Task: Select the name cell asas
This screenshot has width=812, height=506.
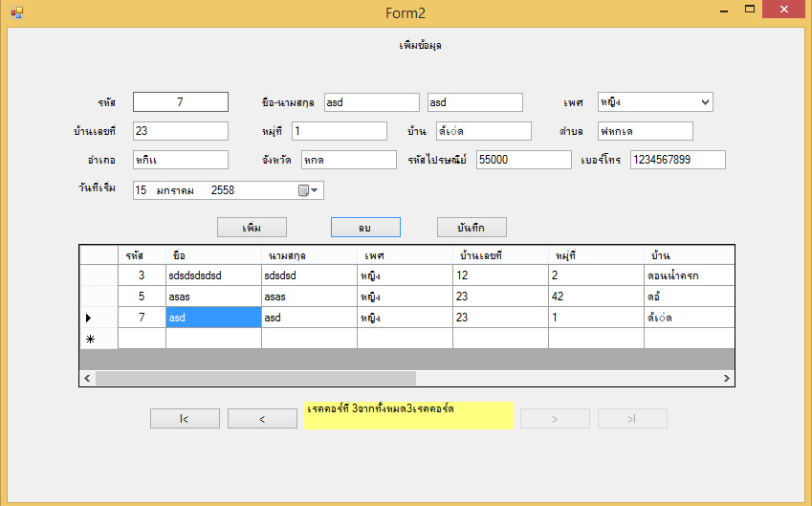Action: (x=213, y=297)
